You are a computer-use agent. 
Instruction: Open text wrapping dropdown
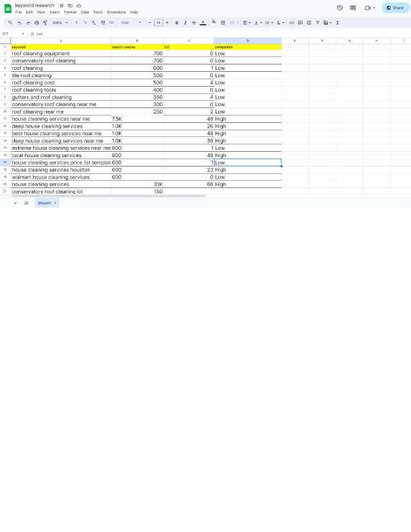pos(269,23)
